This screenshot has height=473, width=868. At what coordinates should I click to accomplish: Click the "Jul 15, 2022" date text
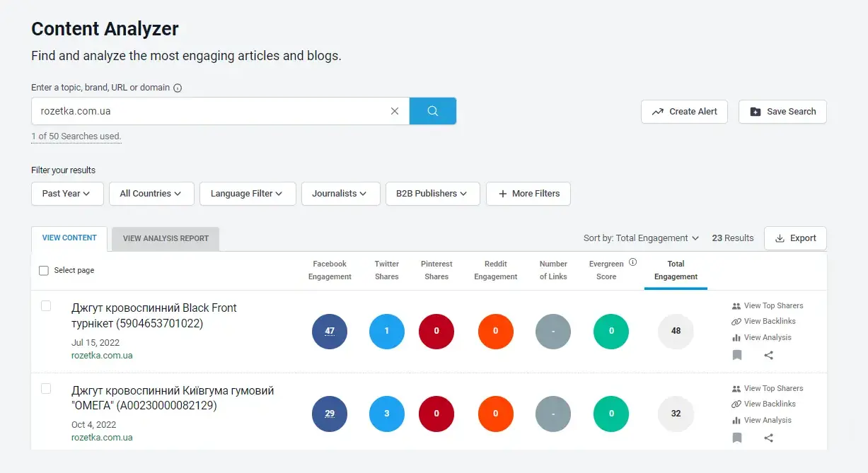tap(96, 343)
